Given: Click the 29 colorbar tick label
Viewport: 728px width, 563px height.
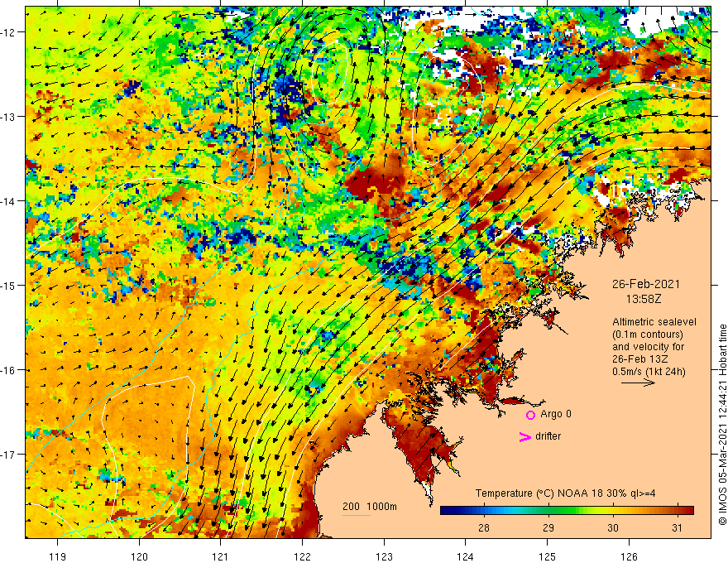Looking at the screenshot, I should 548,527.
